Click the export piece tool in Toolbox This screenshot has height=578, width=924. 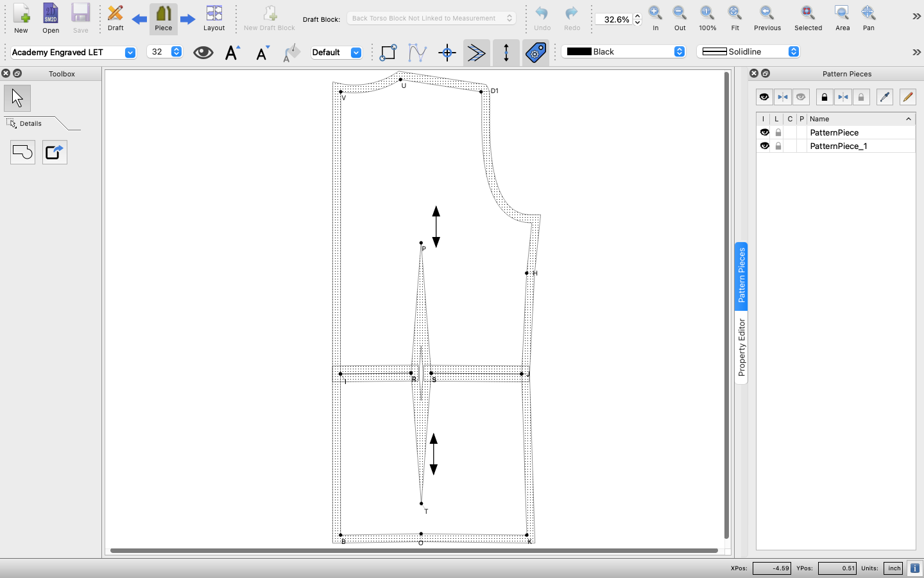click(x=55, y=152)
